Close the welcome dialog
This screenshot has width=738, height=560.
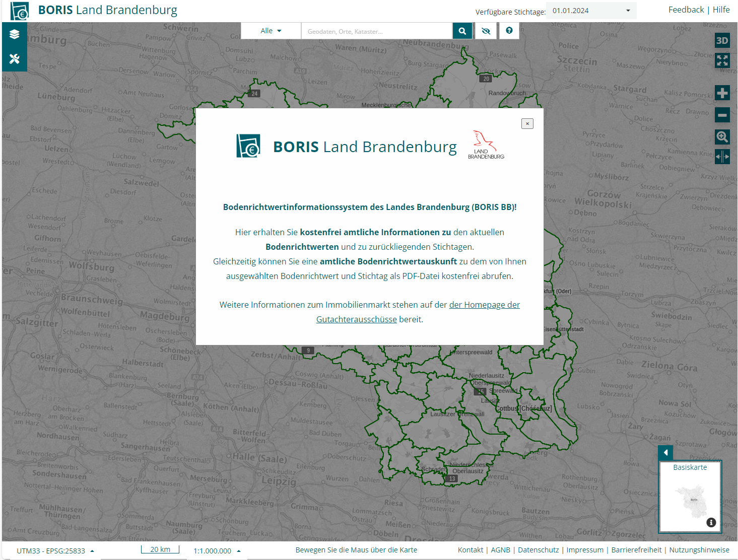[527, 123]
